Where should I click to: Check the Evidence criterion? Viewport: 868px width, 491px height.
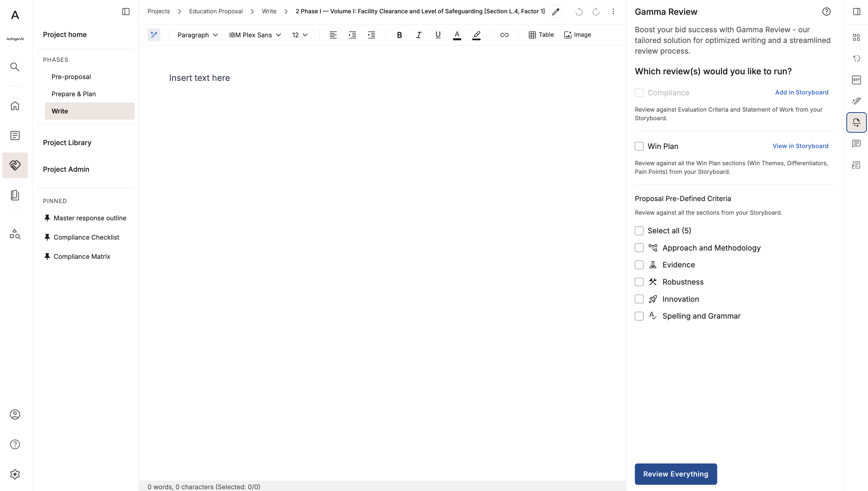click(x=639, y=265)
